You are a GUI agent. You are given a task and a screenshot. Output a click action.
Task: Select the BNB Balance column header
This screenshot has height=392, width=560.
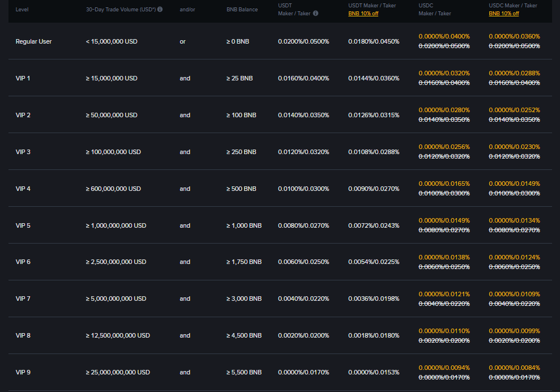coord(242,9)
